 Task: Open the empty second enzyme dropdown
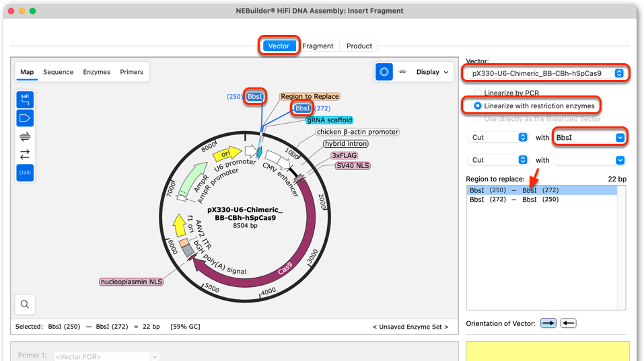pos(589,160)
